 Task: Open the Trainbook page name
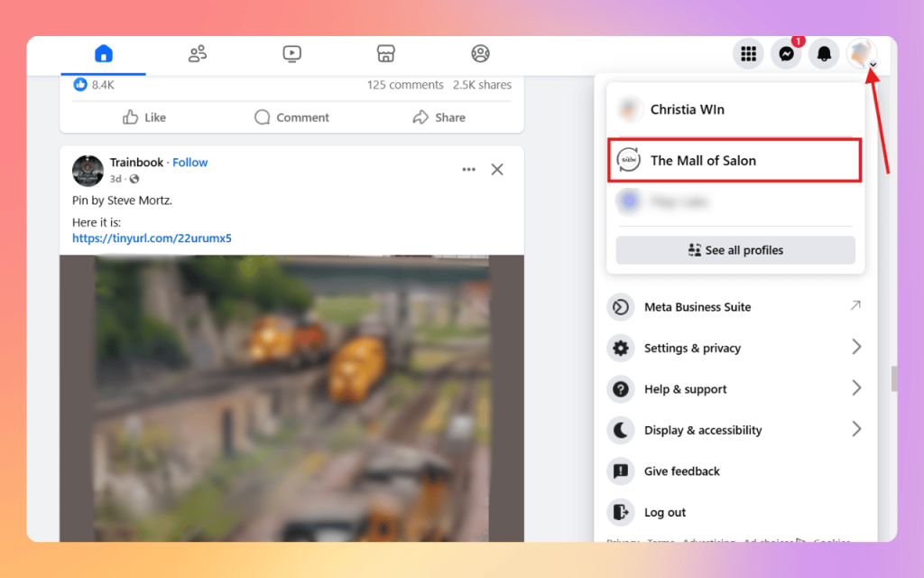click(x=136, y=163)
